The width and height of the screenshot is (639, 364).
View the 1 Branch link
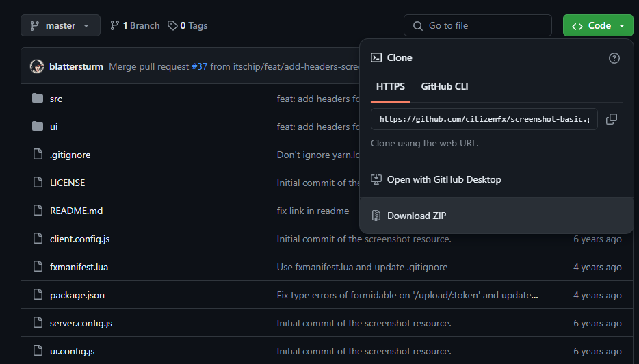tap(135, 25)
